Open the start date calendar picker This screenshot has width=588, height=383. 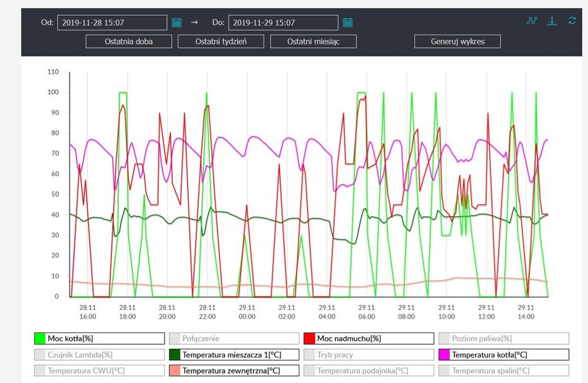[x=176, y=23]
